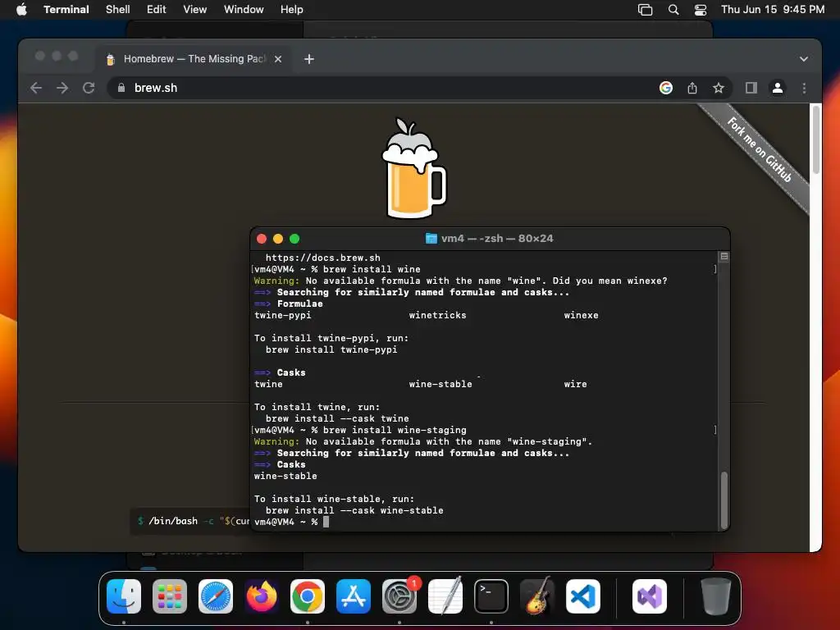Open Finder from the Dock
Screen dimensions: 840x630
click(x=124, y=596)
